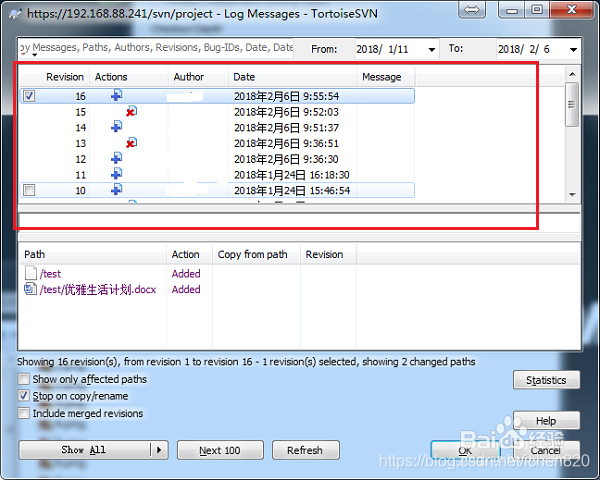Open the To date dropdown
This screenshot has height=480, width=600.
pos(573,49)
